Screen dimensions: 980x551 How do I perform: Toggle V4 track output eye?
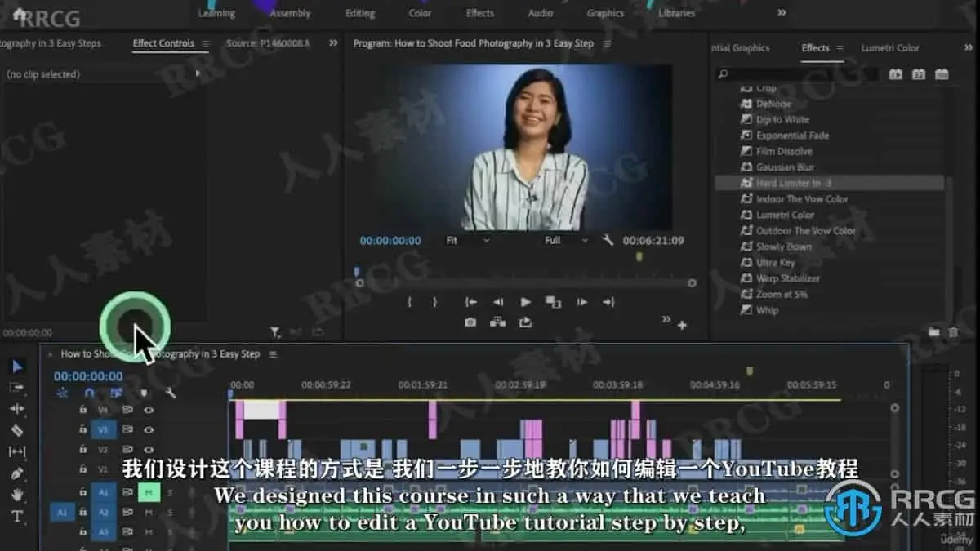pyautogui.click(x=149, y=410)
